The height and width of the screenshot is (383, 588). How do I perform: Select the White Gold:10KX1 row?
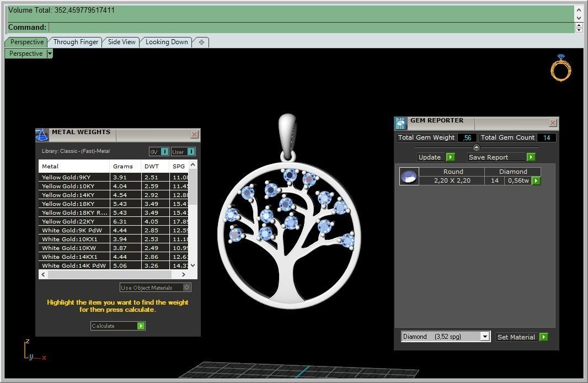[x=114, y=239]
